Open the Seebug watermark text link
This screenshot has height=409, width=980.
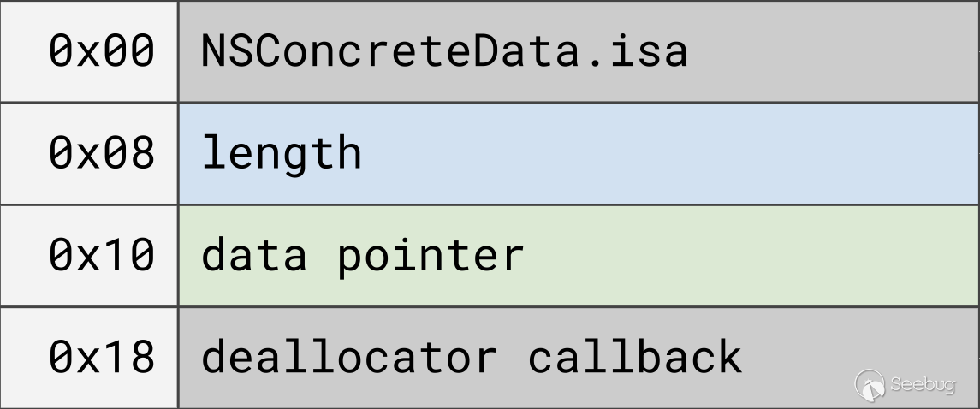[922, 385]
